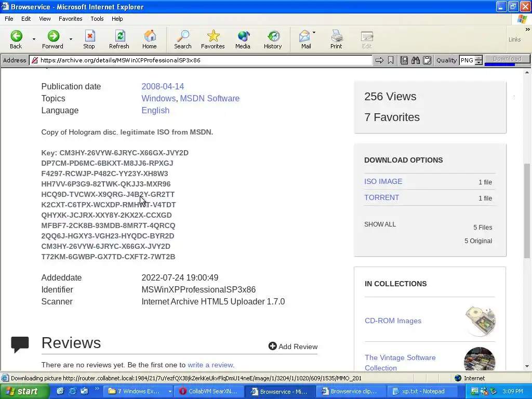
Task: Click the bookmark ribbon icon in address bar
Action: (x=391, y=60)
